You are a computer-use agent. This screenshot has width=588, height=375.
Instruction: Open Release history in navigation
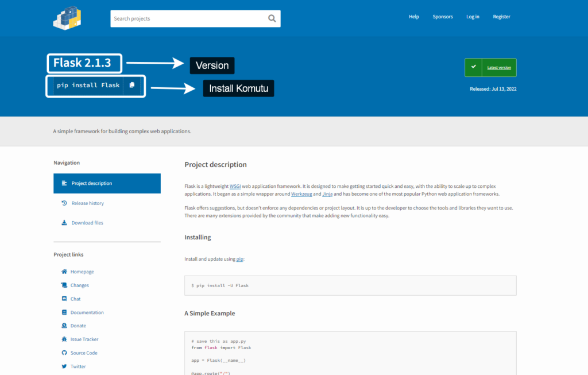coord(87,203)
